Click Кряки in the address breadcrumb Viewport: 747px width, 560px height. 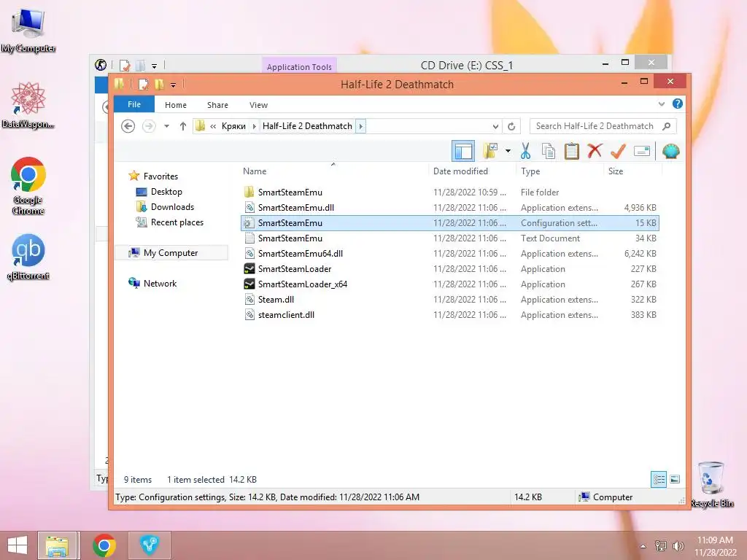[233, 126]
